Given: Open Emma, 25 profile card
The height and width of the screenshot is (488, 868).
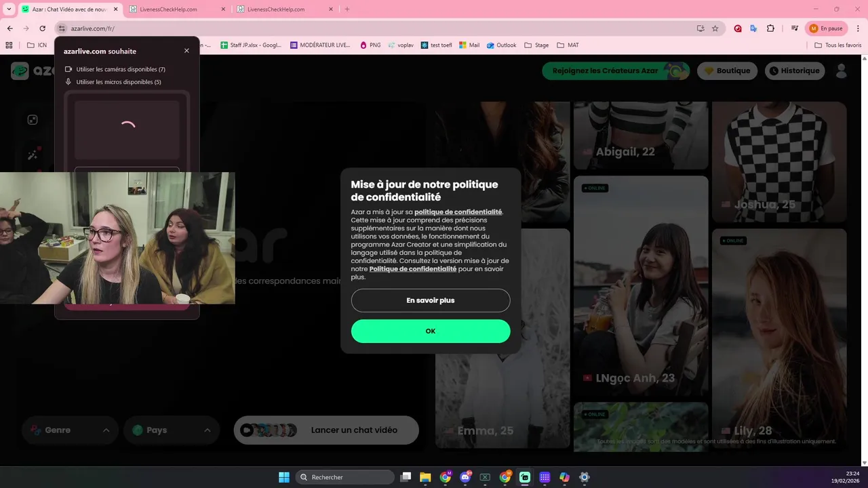Looking at the screenshot, I should pyautogui.click(x=502, y=339).
